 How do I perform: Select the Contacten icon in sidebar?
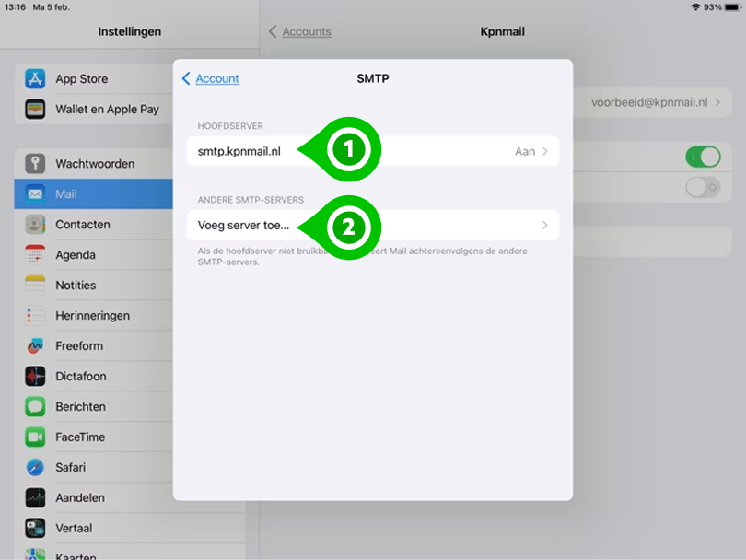[33, 224]
